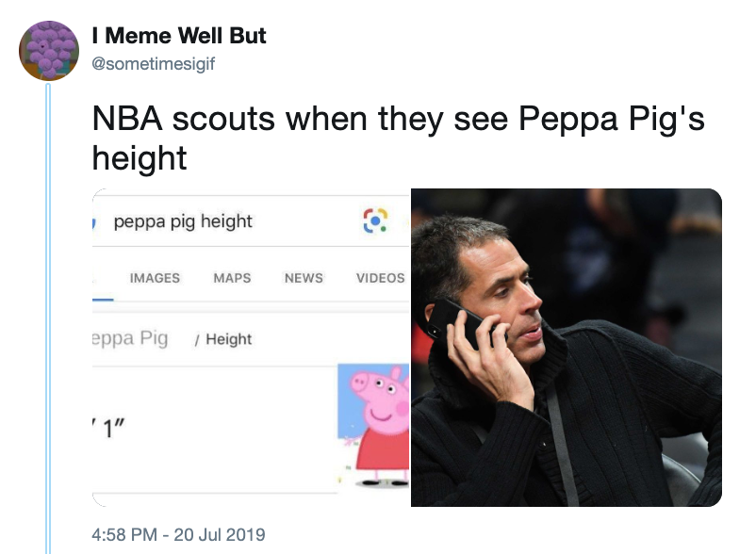756x554 pixels.
Task: Click the blue thread line below avatar
Action: 49,311
